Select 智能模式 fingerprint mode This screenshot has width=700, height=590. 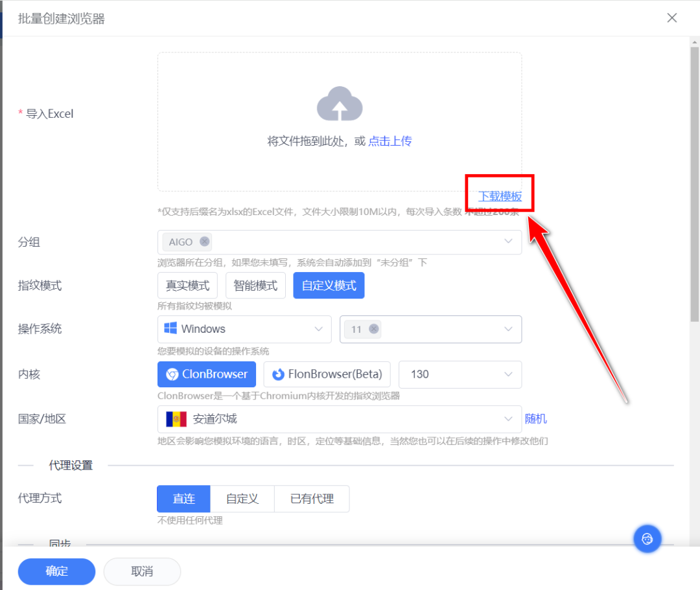[x=255, y=285]
